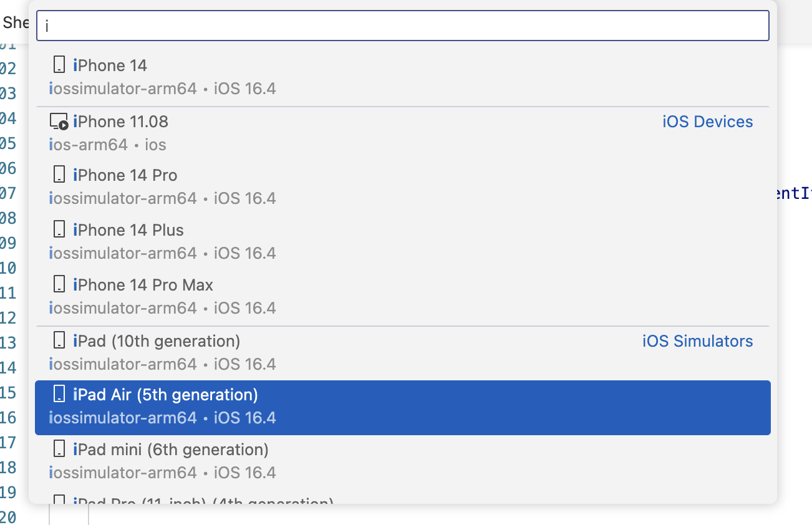Open the iOS Simulators category link
Image resolution: width=812 pixels, height=525 pixels.
point(697,341)
